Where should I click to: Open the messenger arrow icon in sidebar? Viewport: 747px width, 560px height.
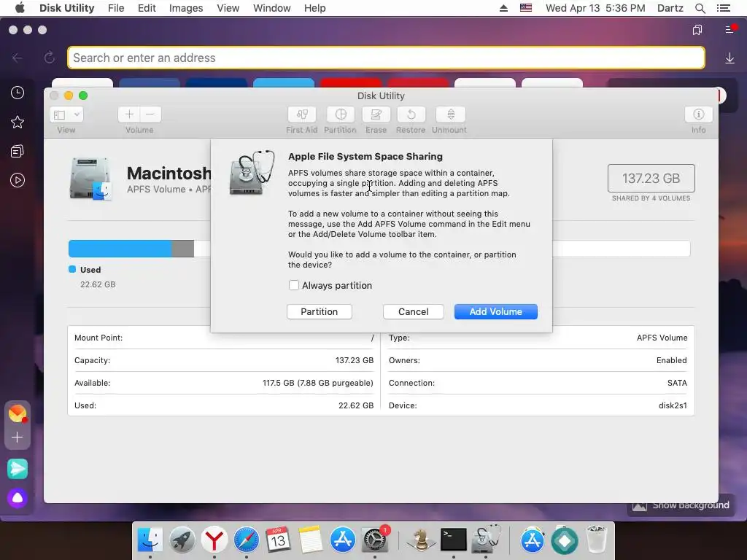[x=18, y=469]
